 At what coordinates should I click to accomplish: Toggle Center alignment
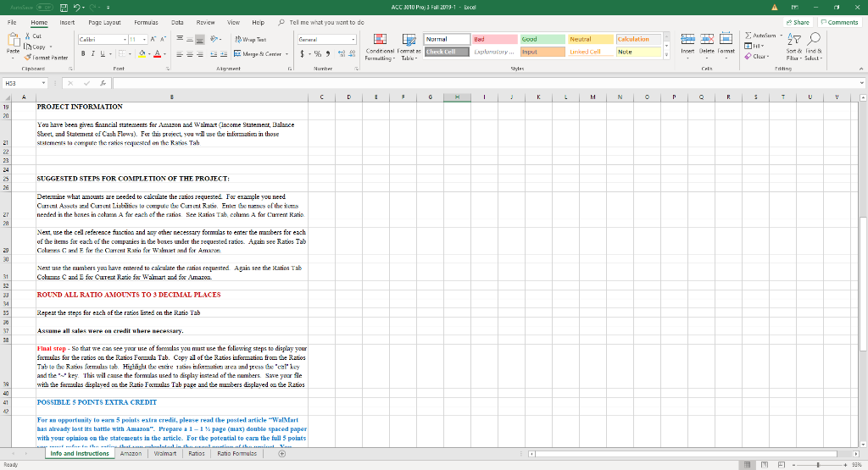click(190, 54)
